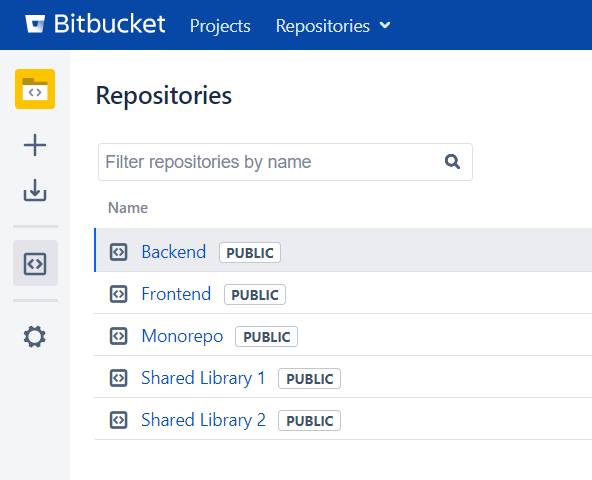This screenshot has height=480, width=592.
Task: Click the Bitbucket wordmark in header
Action: [109, 24]
